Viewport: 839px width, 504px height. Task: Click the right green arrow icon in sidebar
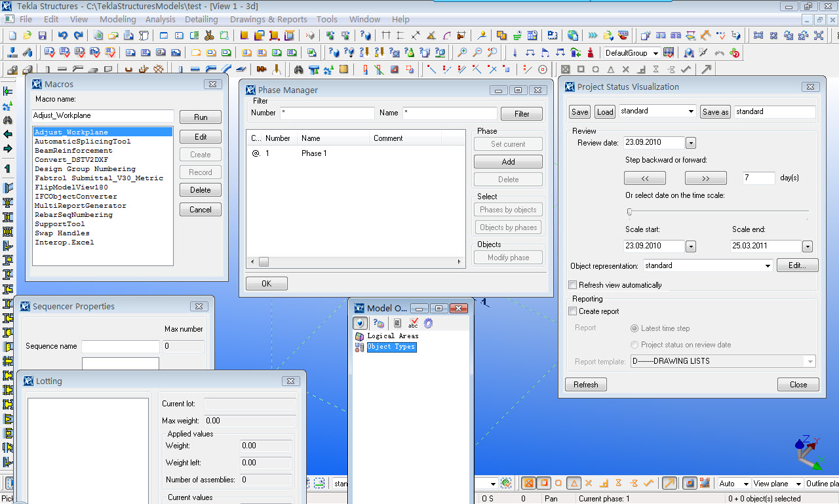point(8,149)
